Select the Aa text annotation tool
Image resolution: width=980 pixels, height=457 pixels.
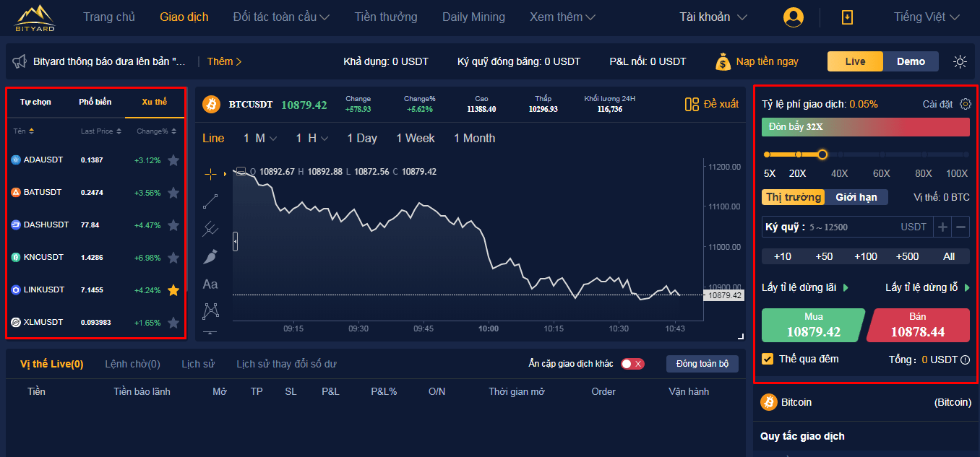coord(210,284)
